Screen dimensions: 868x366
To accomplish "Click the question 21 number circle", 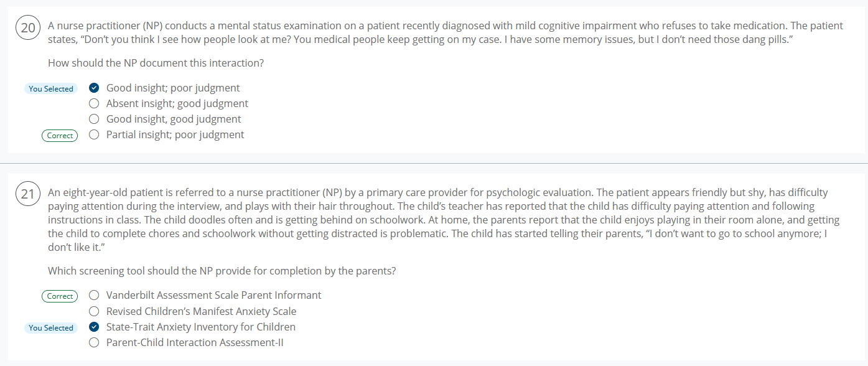I will pos(28,195).
